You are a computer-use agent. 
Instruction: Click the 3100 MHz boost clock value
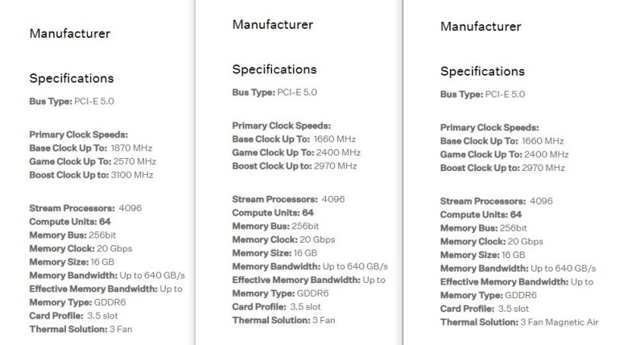[x=132, y=175]
